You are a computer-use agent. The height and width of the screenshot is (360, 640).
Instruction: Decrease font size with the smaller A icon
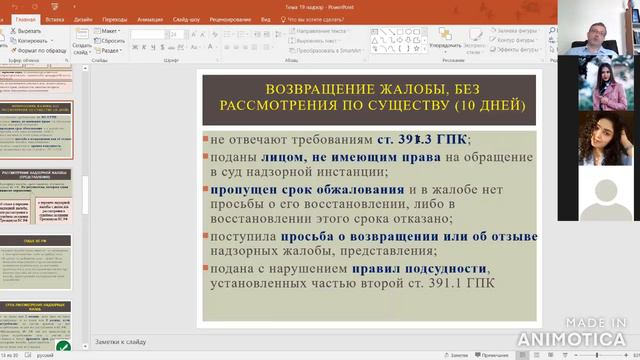coord(203,35)
